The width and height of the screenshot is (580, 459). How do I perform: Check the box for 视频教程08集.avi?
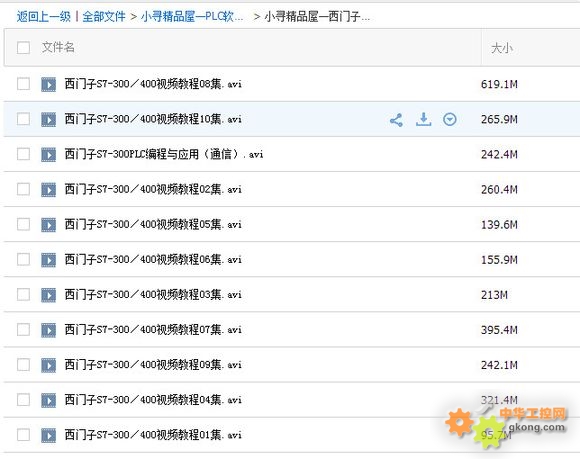tap(23, 84)
